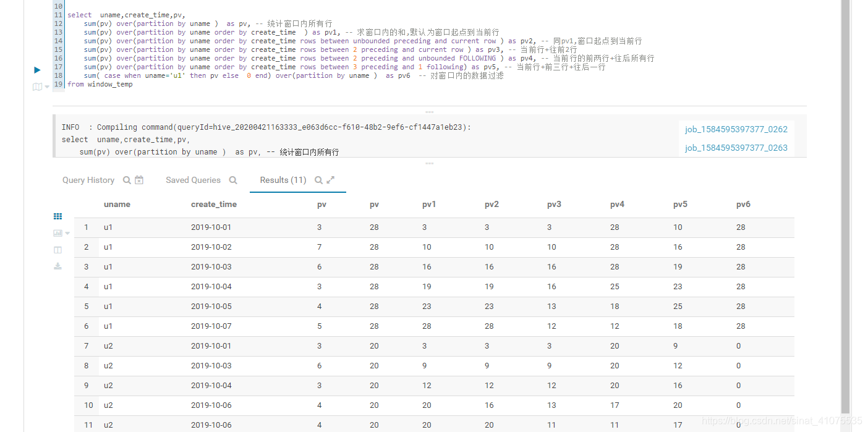Expand results to fullscreen with the arrows icon
868x432 pixels.
[x=331, y=180]
